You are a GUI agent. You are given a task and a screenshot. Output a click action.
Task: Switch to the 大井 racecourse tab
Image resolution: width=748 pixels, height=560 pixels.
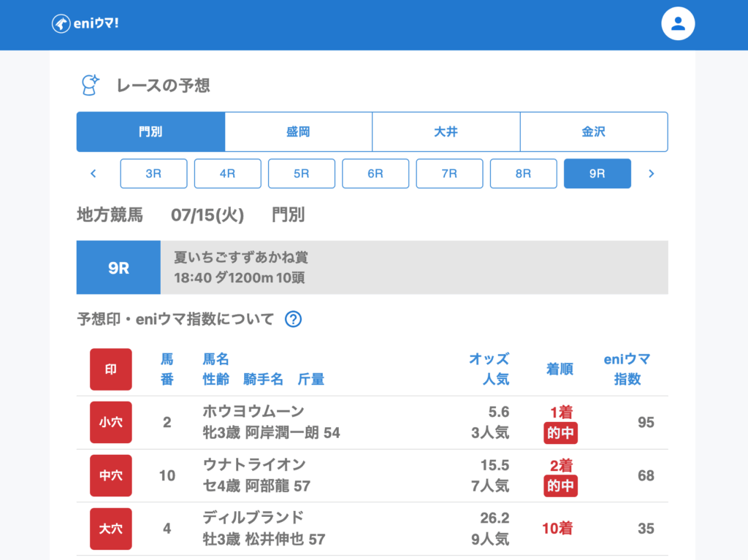(x=446, y=132)
